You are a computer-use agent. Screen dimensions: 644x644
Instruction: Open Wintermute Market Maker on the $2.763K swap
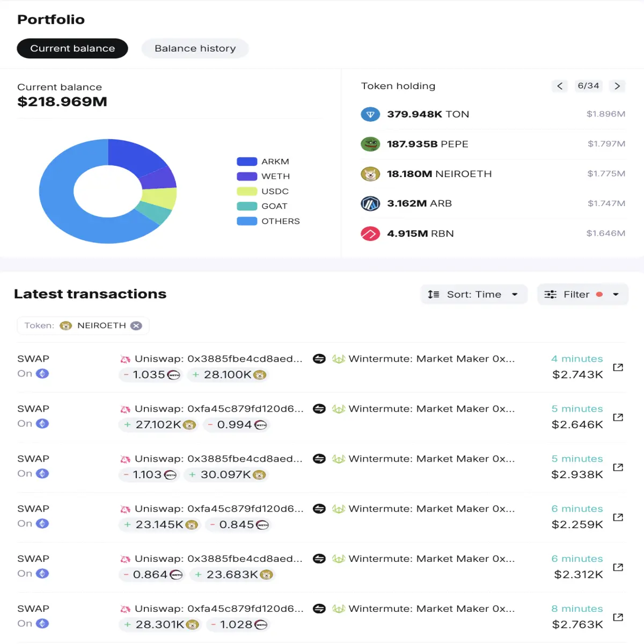431,609
